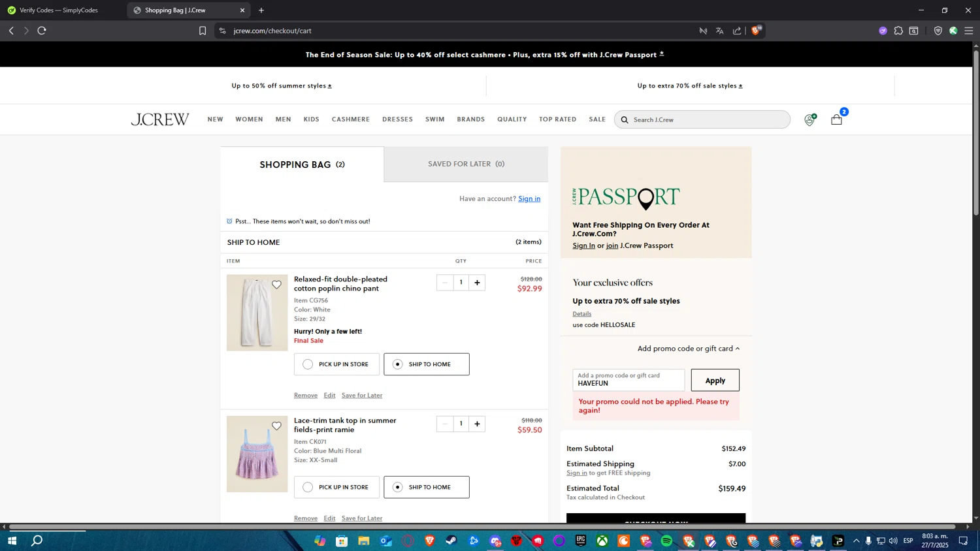Save the lace-trim tank top for later
The width and height of the screenshot is (980, 551).
pyautogui.click(x=362, y=518)
